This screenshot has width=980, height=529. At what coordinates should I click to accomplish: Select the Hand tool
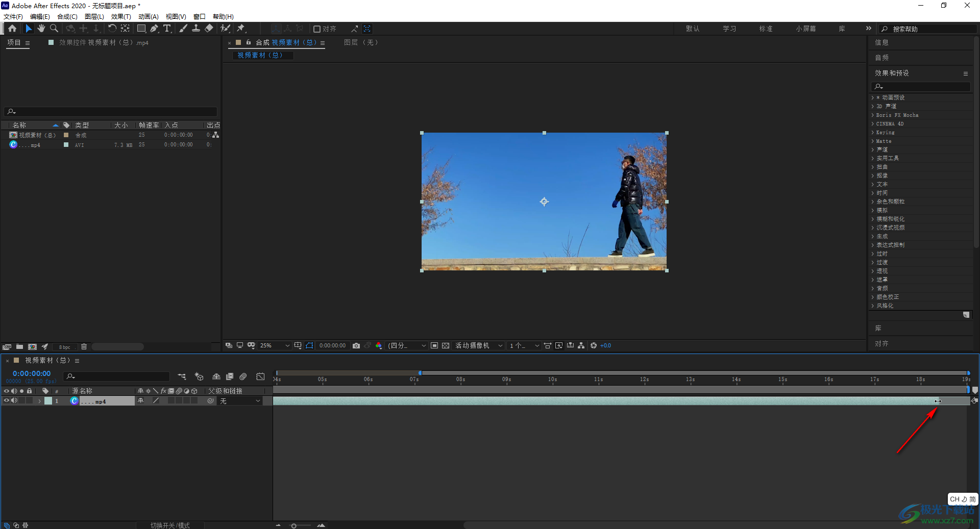click(x=41, y=29)
